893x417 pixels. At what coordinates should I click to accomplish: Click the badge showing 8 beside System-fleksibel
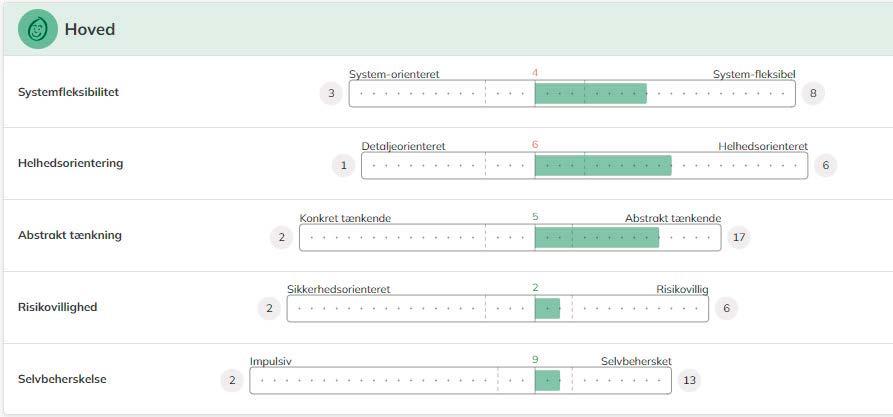coord(813,94)
